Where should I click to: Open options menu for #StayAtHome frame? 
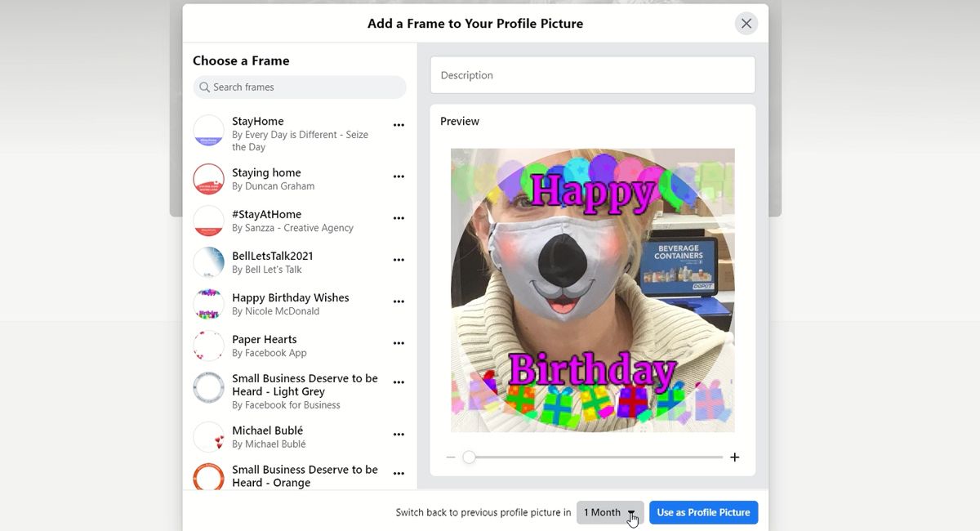click(x=399, y=218)
